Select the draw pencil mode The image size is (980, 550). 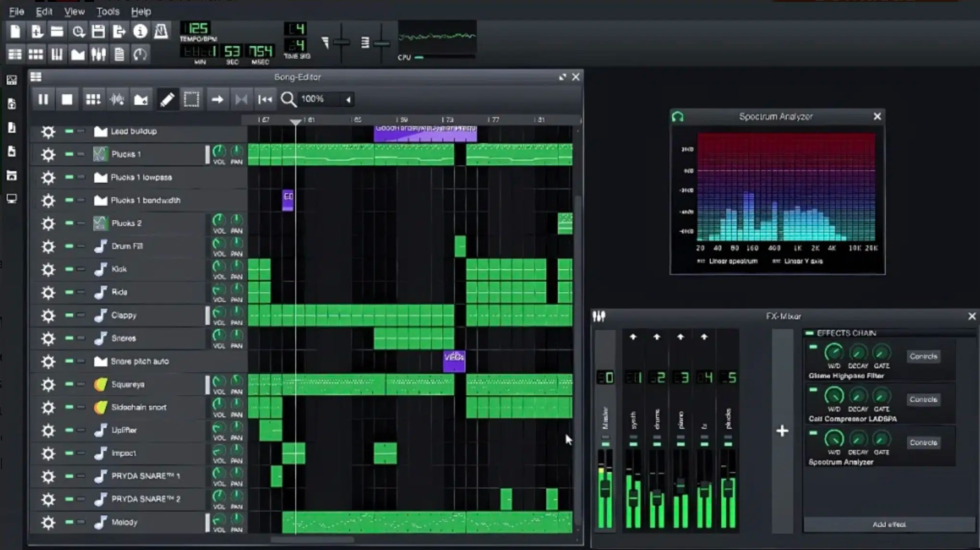[167, 100]
